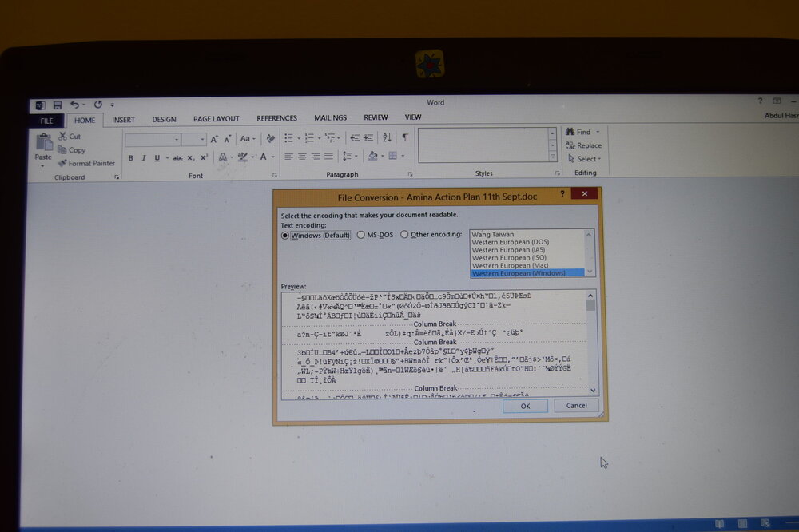Click the Sort icon in Paragraph group
Viewport: 799px width, 532px height.
pos(387,137)
